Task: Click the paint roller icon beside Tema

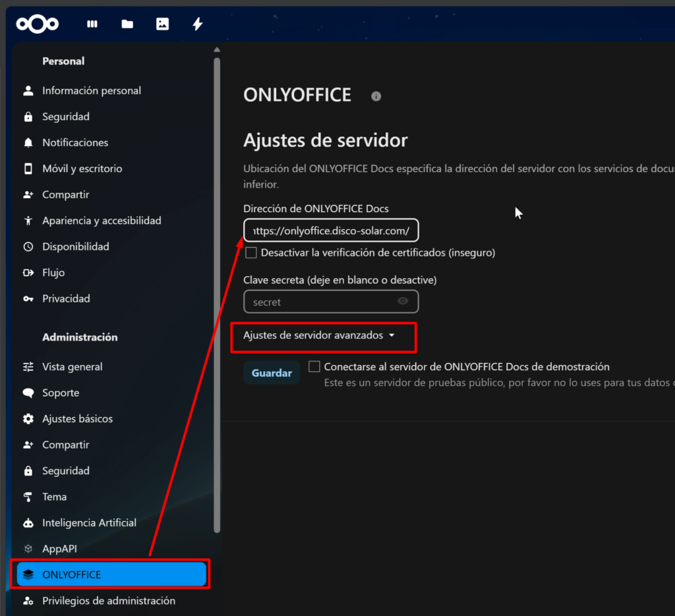Action: [x=28, y=497]
